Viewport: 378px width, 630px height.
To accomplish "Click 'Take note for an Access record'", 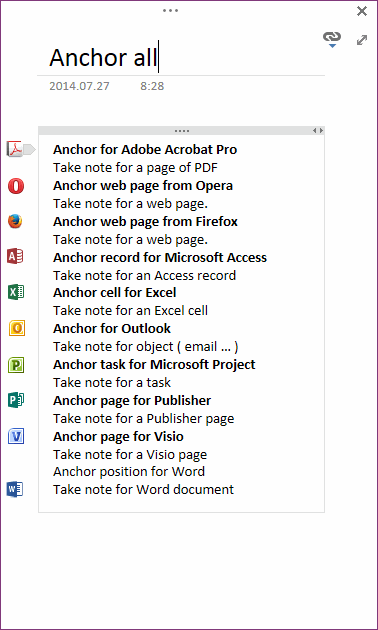I will click(145, 276).
